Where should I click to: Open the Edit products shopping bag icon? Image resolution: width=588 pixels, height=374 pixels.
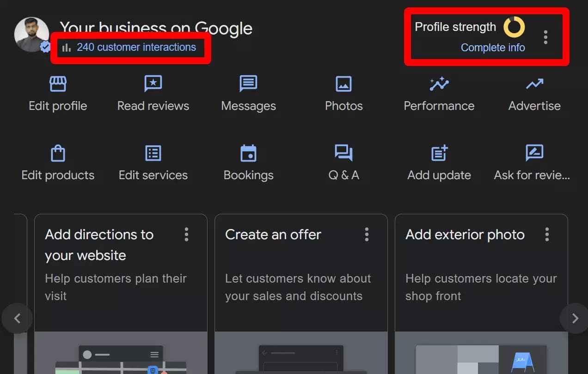point(58,153)
